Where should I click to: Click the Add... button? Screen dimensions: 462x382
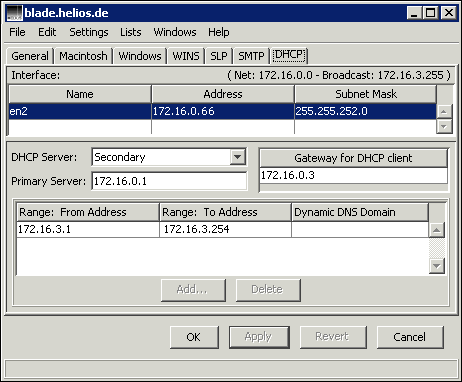[193, 290]
